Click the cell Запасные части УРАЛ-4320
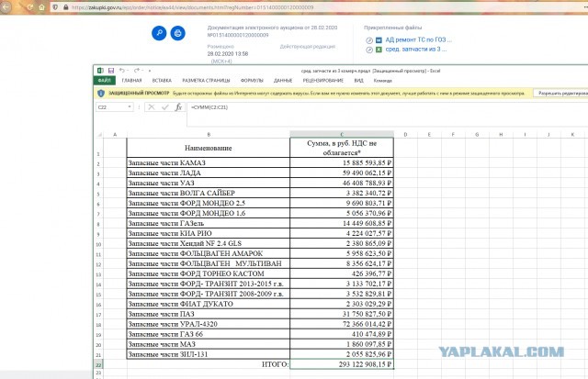Image resolution: width=588 pixels, height=379 pixels. pyautogui.click(x=209, y=324)
